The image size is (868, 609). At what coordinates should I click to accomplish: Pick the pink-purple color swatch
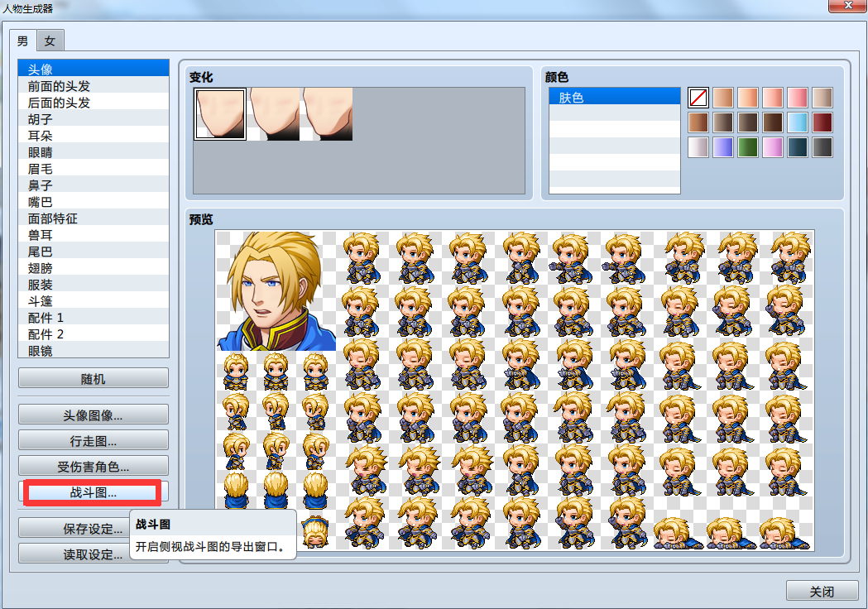[x=772, y=147]
